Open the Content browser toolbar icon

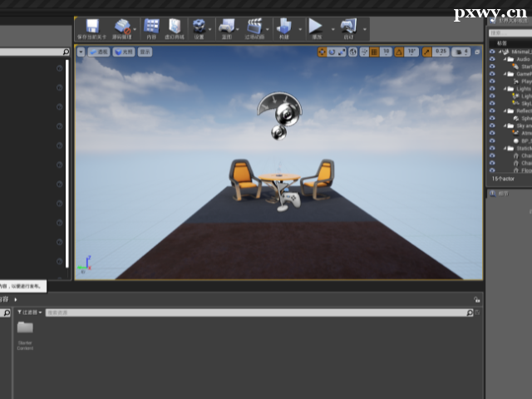(x=151, y=28)
